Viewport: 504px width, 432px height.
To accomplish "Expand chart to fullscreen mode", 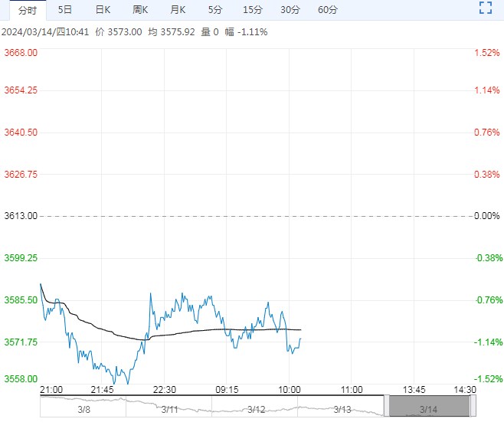I will (484, 8).
